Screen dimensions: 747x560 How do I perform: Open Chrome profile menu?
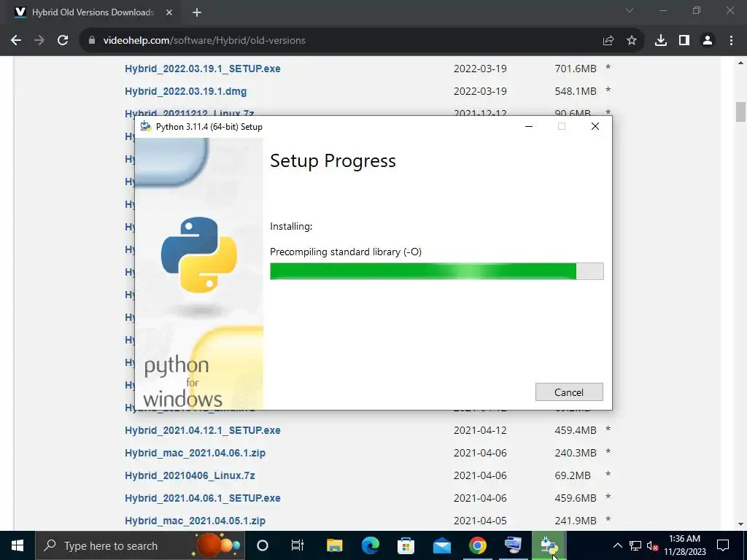(x=708, y=41)
